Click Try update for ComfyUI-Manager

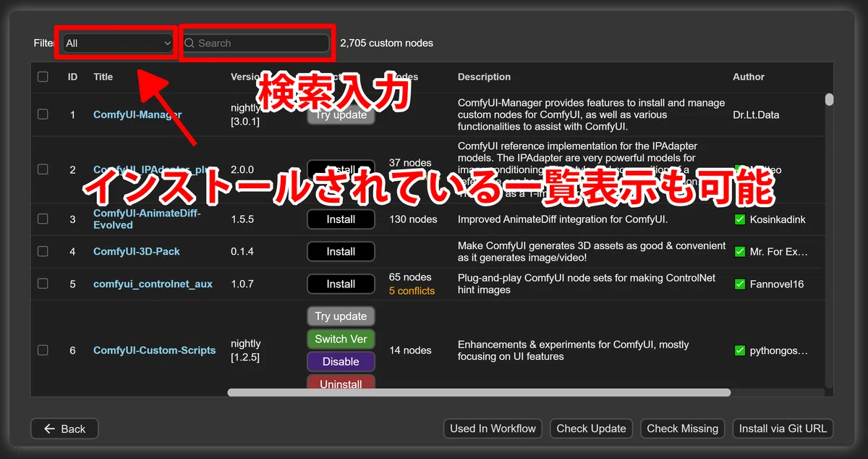[341, 114]
